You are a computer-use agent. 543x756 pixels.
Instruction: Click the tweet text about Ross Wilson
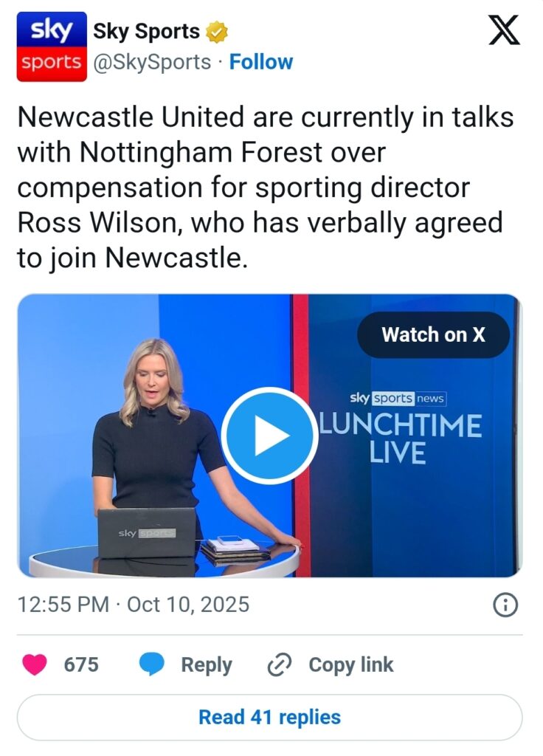click(266, 188)
